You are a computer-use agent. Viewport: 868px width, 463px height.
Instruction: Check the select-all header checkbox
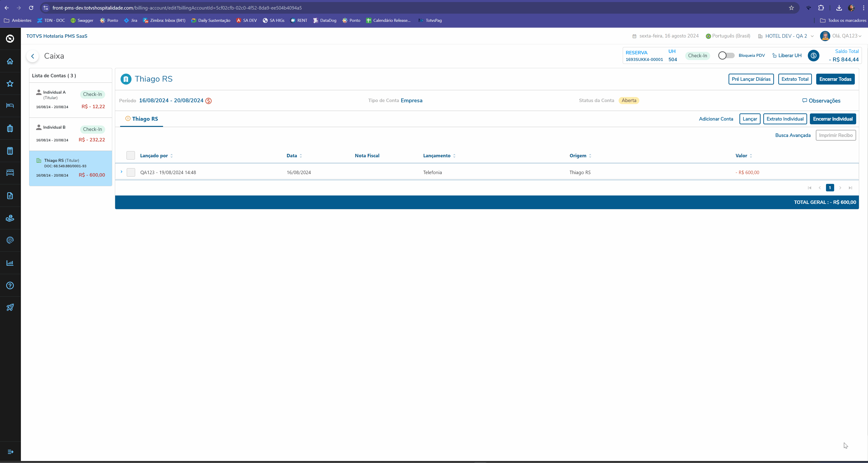tap(130, 155)
